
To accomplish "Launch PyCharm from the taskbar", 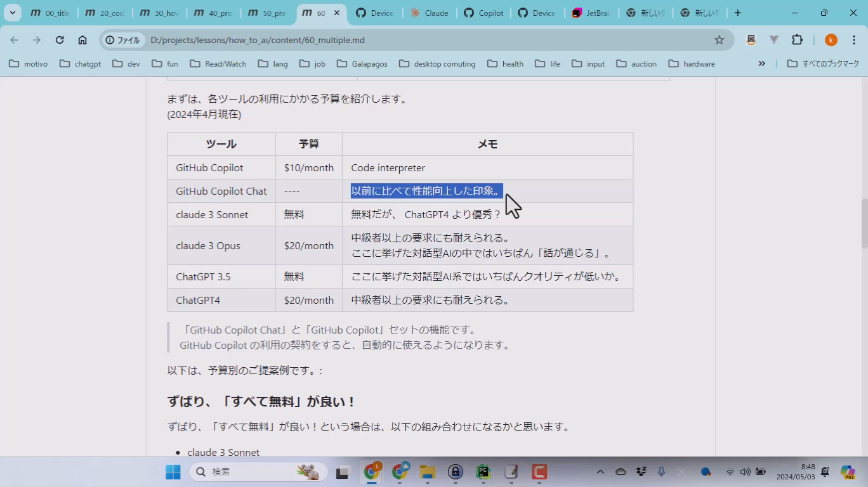I will click(x=483, y=472).
